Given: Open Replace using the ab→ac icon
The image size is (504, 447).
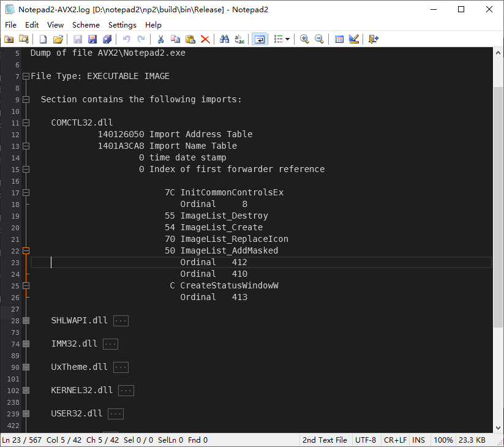Looking at the screenshot, I should click(239, 39).
